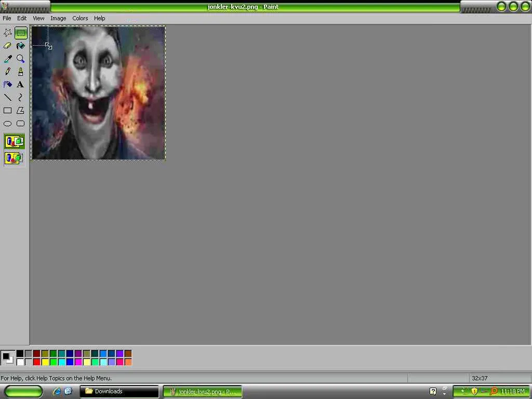This screenshot has height=399, width=532.
Task: Select the bright yellow swatch
Action: pos(45,362)
